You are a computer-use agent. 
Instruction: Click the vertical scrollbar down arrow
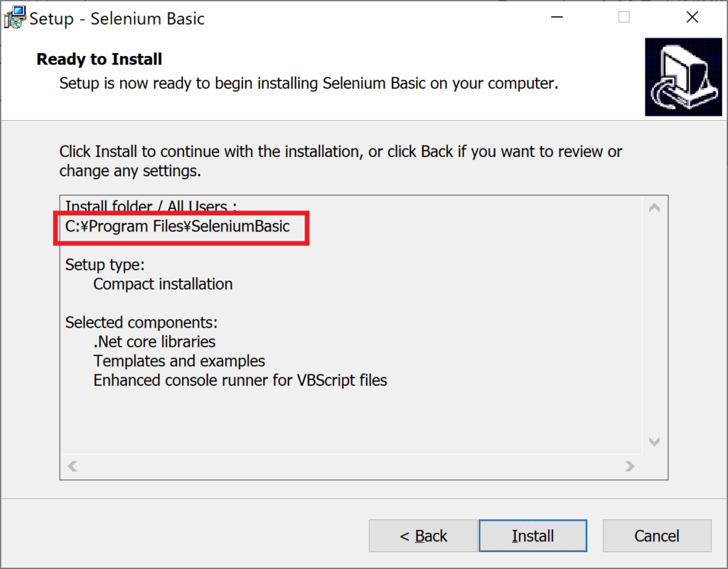[654, 442]
